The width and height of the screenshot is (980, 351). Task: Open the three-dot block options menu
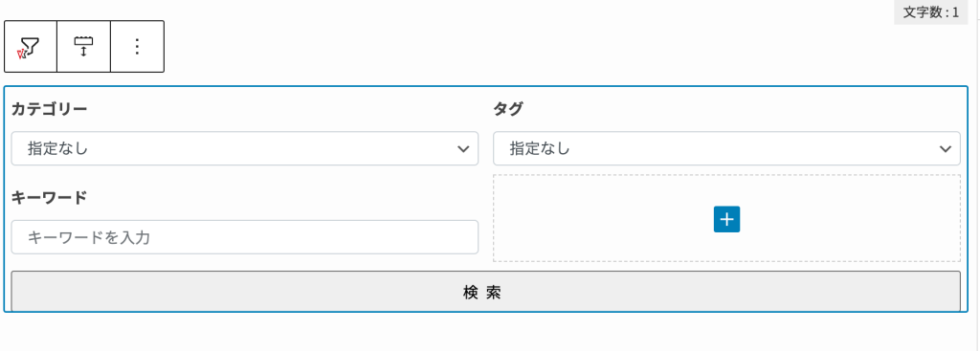pos(138,47)
